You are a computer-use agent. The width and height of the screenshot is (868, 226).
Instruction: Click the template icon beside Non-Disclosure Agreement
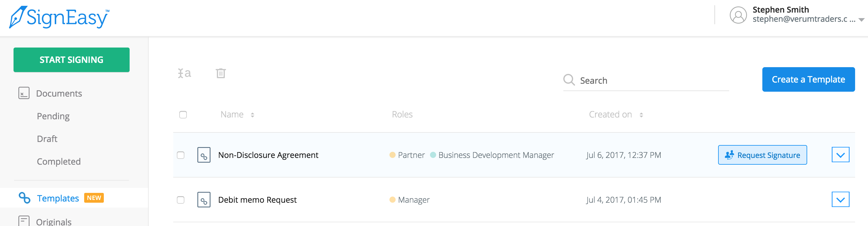click(x=204, y=155)
